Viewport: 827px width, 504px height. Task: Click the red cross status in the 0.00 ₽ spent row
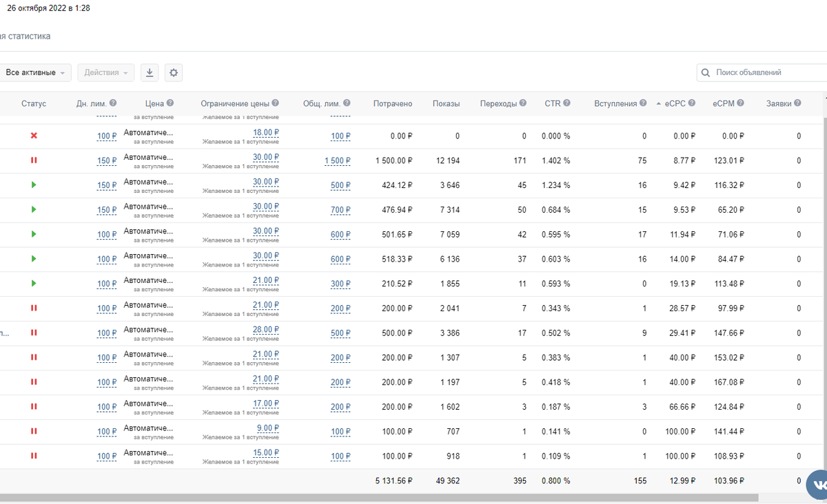point(34,136)
